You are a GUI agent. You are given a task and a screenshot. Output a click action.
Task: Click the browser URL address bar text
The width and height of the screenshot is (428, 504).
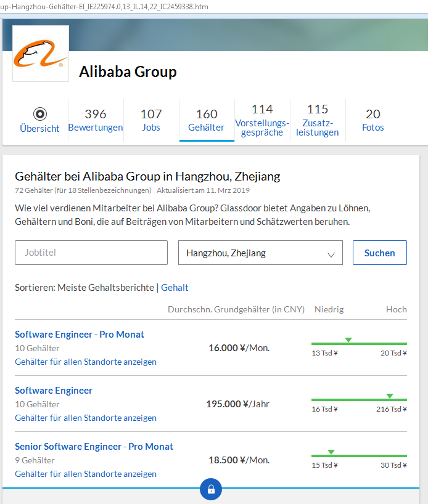tap(105, 7)
